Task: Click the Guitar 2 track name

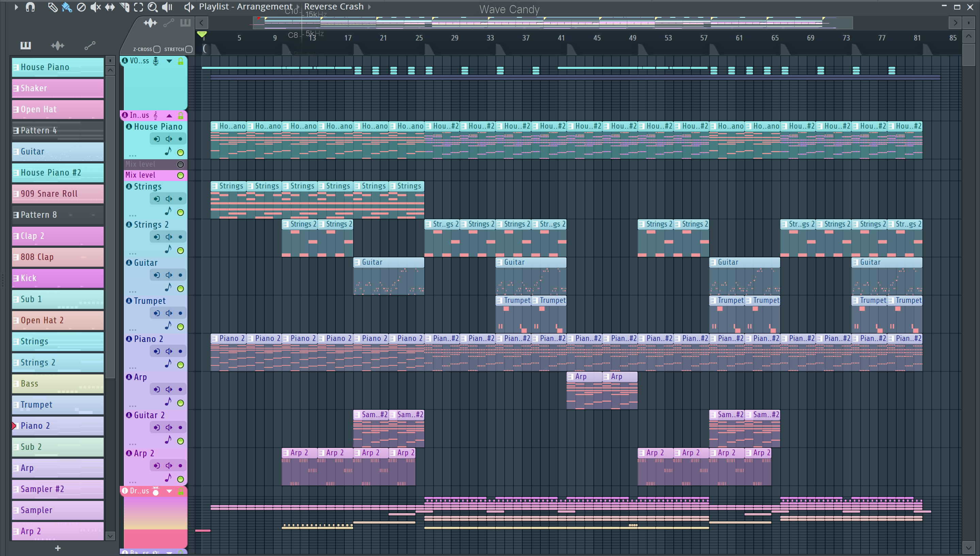Action: tap(149, 415)
